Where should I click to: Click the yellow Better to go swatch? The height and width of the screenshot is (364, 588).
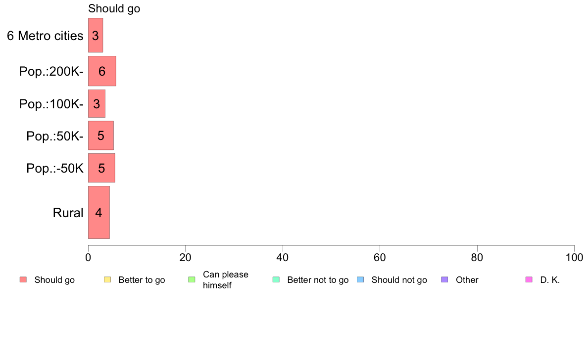(x=107, y=279)
